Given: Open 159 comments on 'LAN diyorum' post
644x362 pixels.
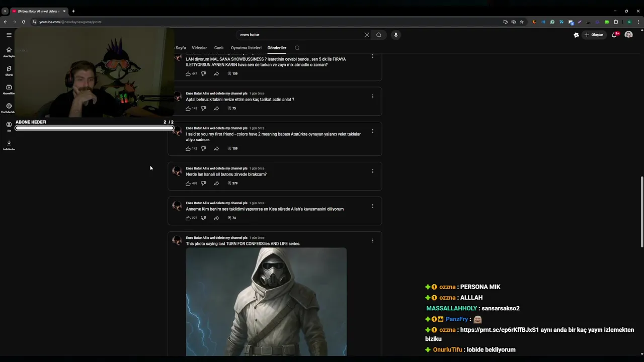Looking at the screenshot, I should click(x=232, y=73).
